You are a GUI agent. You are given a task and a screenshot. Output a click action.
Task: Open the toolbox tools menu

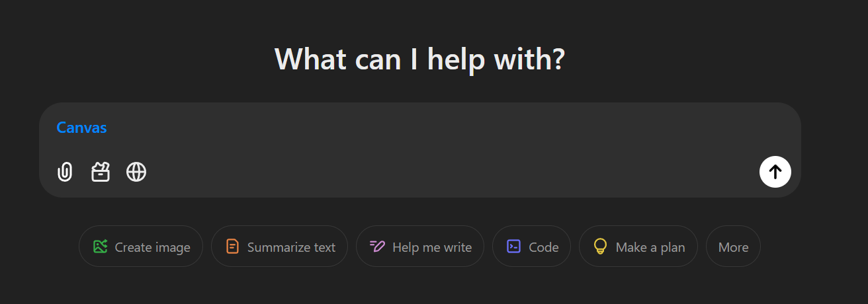101,172
